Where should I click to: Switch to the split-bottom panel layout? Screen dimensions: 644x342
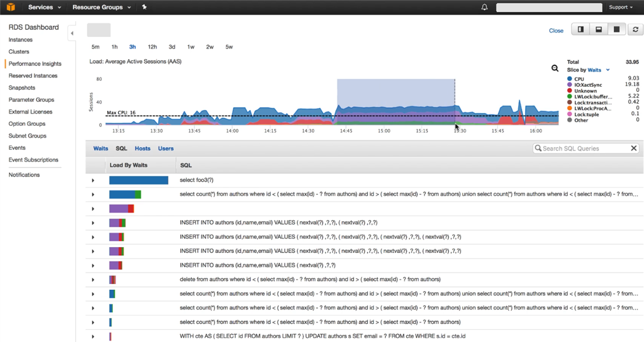point(599,30)
